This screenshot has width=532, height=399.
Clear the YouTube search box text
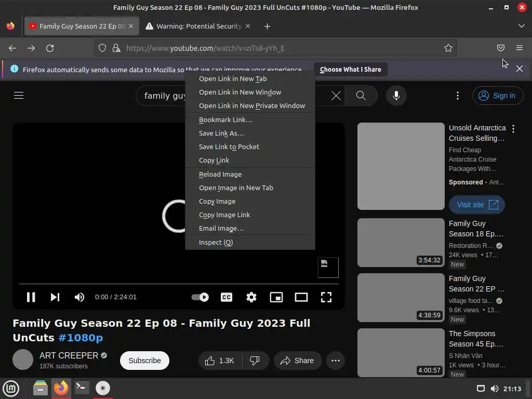pos(336,96)
